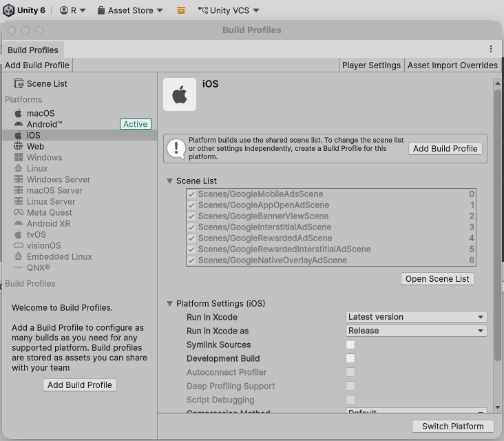Select the Embedded Linux platform
The width and height of the screenshot is (504, 441).
[79, 257]
